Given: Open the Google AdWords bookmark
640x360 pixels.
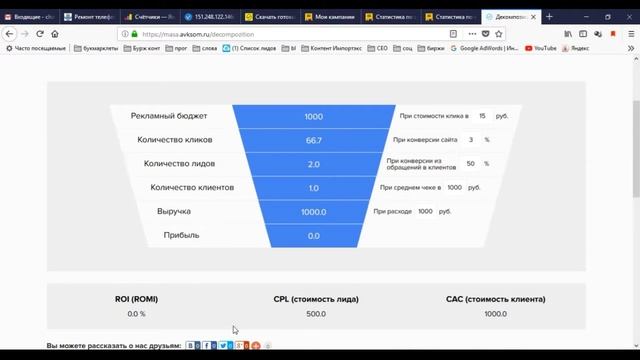Looking at the screenshot, I should pos(484,48).
